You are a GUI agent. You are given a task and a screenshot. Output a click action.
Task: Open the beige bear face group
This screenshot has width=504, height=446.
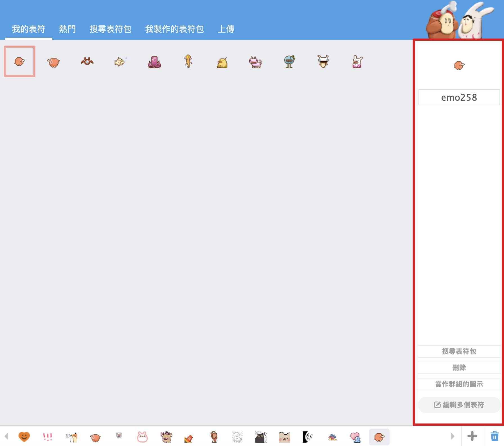[x=284, y=437]
